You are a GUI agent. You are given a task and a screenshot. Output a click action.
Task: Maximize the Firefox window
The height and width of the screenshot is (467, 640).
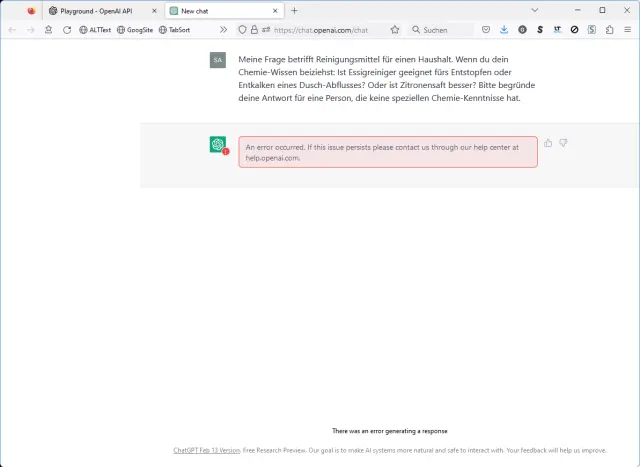click(x=602, y=10)
